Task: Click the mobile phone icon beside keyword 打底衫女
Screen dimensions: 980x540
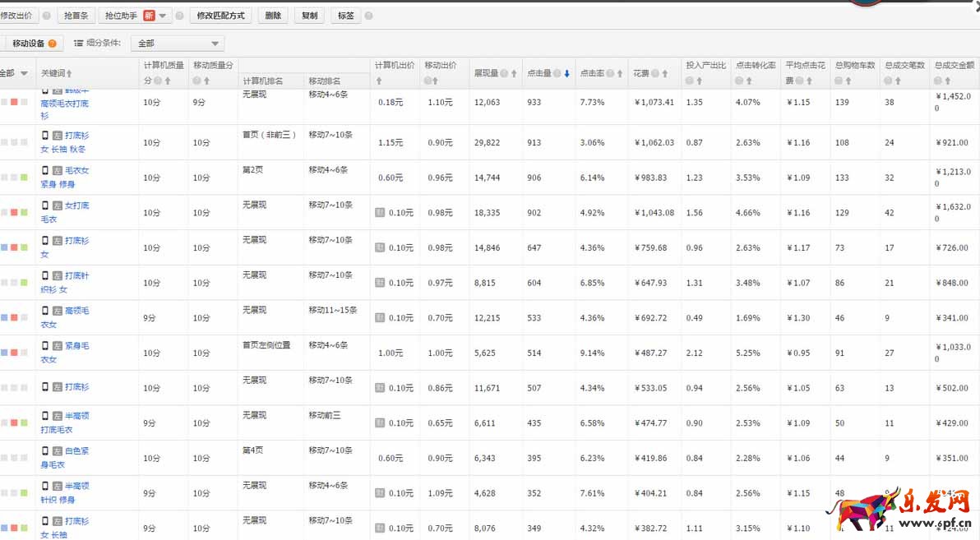Action: [44, 241]
